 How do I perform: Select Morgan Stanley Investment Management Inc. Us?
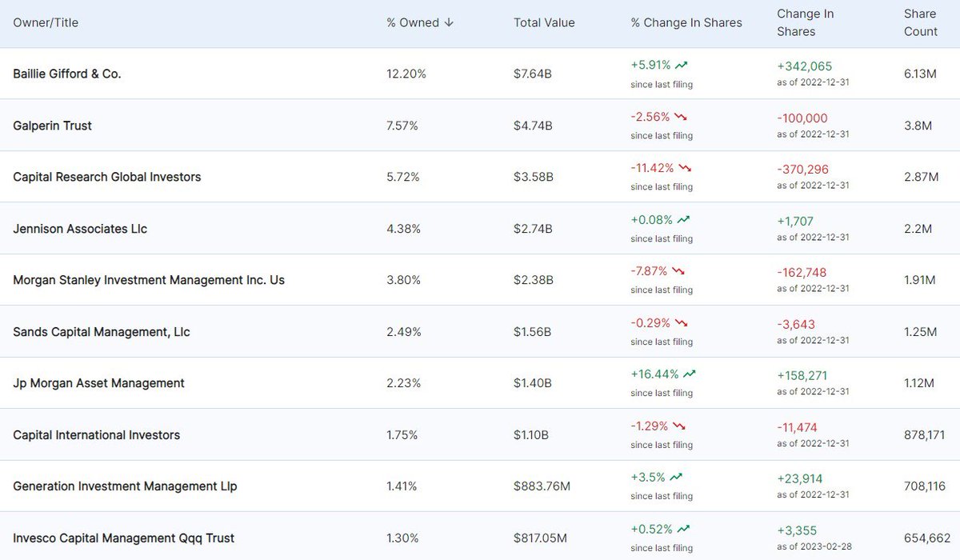pos(149,280)
